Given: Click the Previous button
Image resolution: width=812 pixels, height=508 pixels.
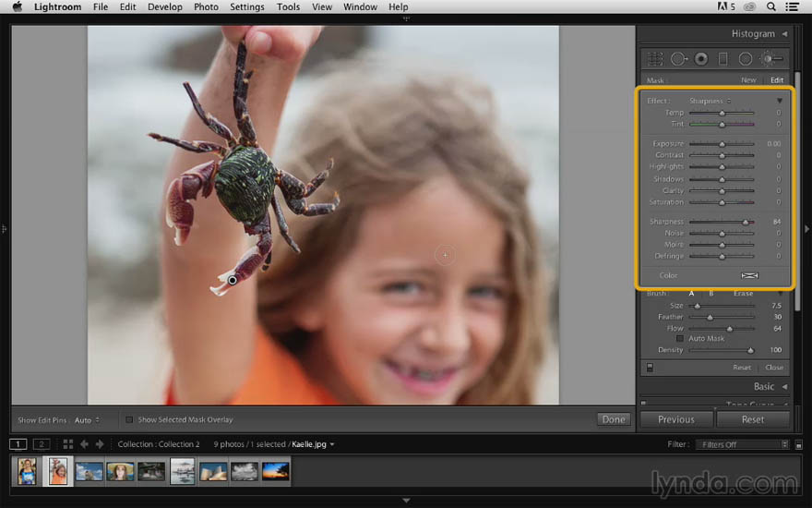Looking at the screenshot, I should click(675, 419).
